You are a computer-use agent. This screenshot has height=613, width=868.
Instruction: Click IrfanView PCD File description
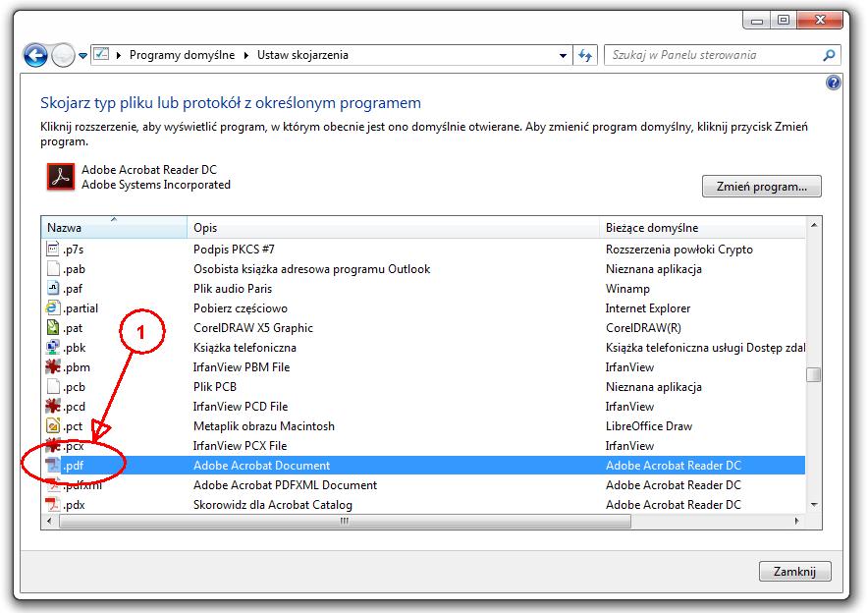point(241,407)
